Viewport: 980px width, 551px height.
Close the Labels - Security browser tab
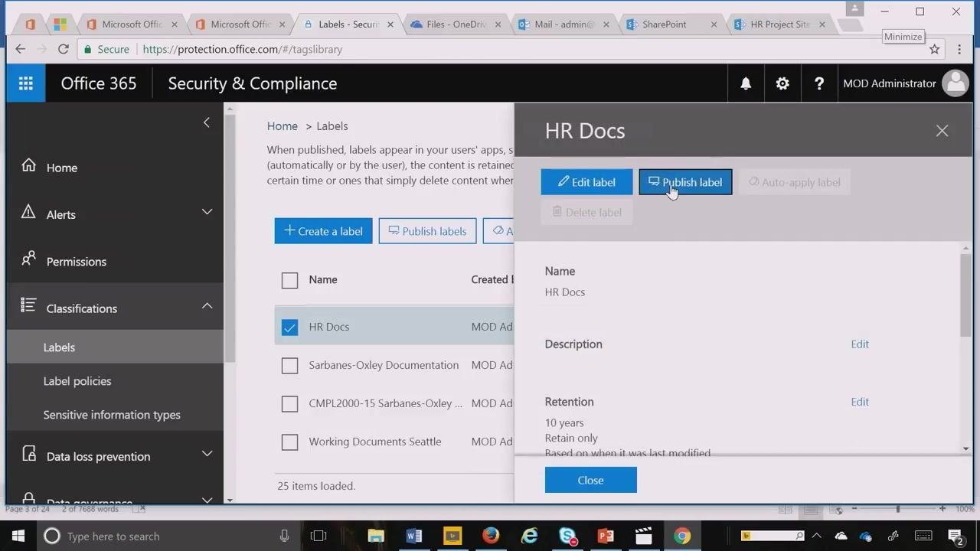(390, 24)
